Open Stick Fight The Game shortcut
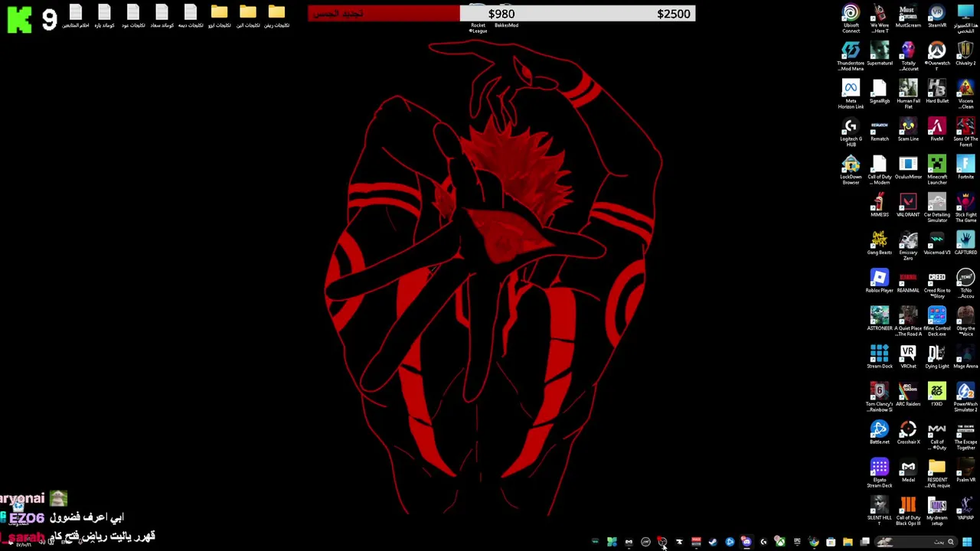The height and width of the screenshot is (551, 980). [x=965, y=207]
